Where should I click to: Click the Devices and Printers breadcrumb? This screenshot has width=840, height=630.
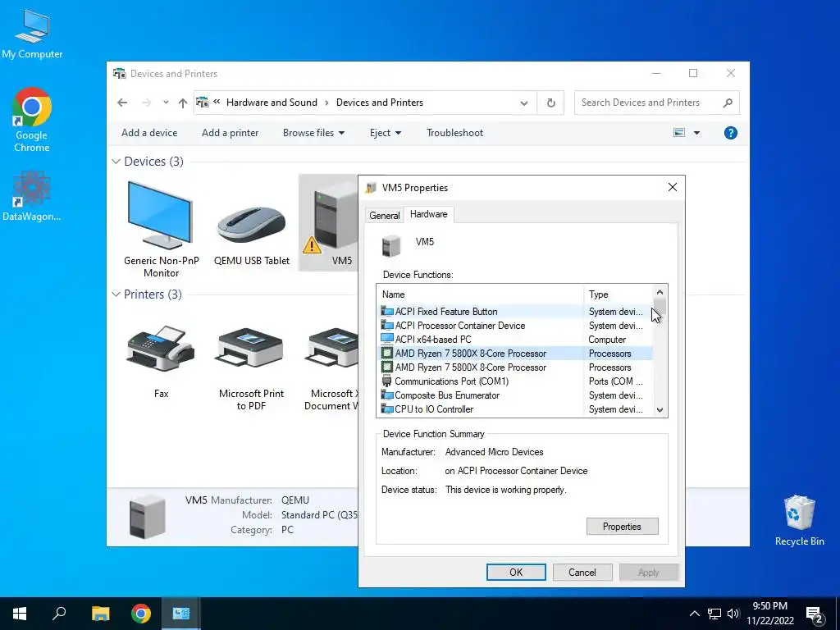pos(379,103)
